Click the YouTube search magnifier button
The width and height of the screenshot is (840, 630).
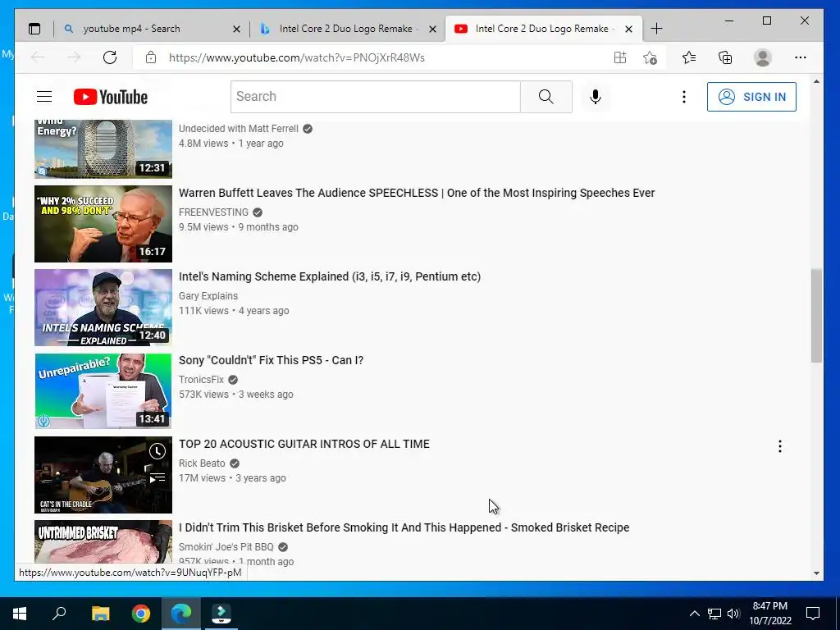[x=546, y=97]
